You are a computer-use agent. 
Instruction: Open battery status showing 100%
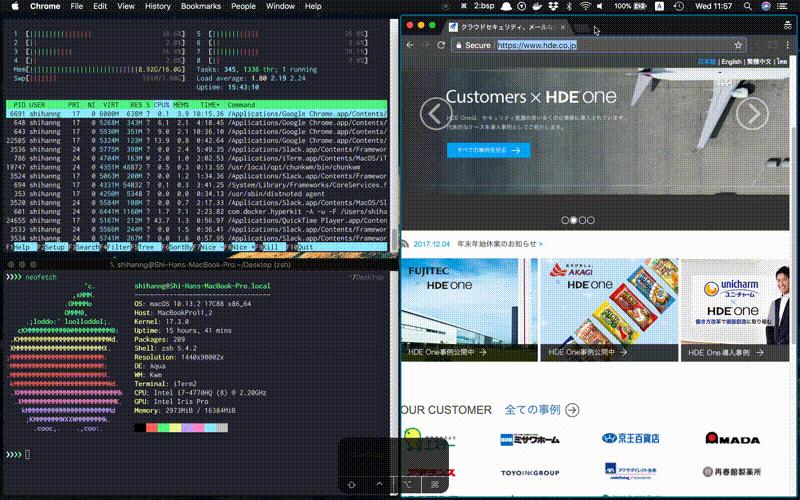631,6
